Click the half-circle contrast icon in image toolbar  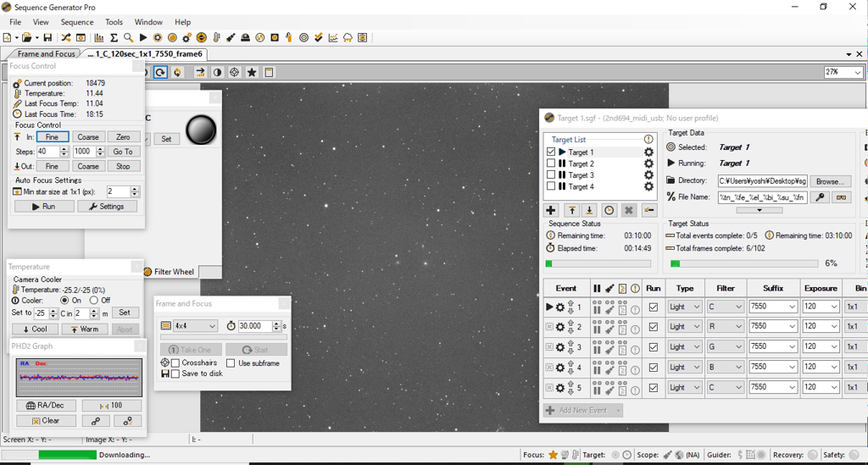218,73
